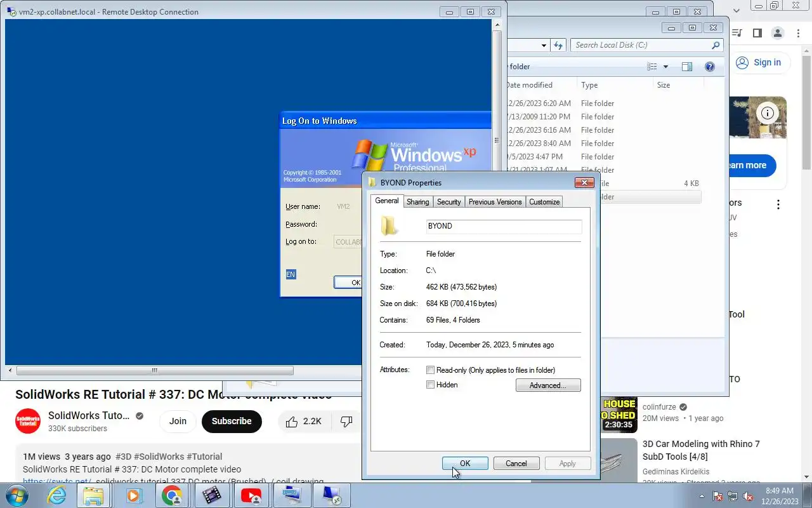Screen dimensions: 812x508
Task: Sort Explorer list by Date modified
Action: click(540, 85)
